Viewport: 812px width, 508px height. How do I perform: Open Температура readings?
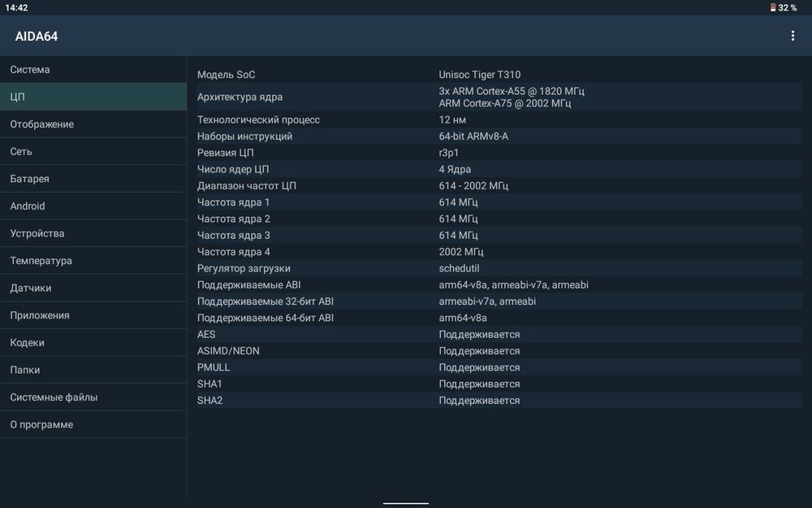(93, 261)
